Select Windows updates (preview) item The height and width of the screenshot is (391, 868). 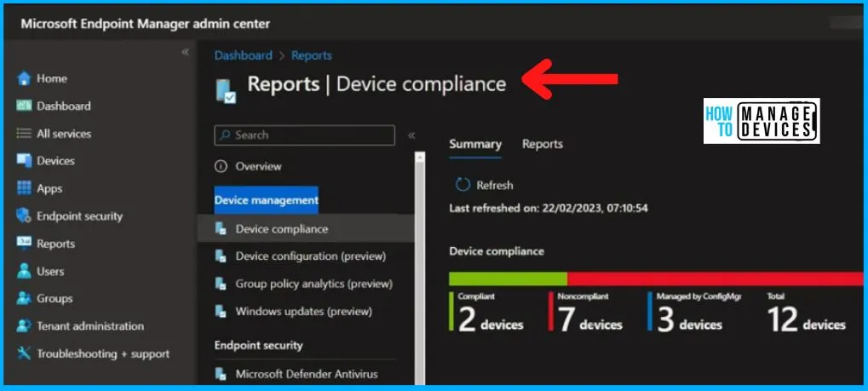pos(306,311)
